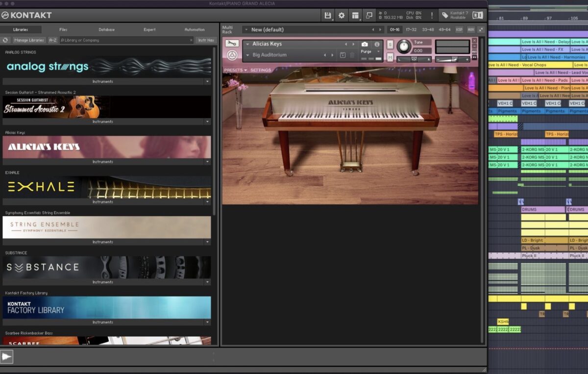The image size is (588, 374).
Task: Open Kontakt options gear icon
Action: click(x=342, y=16)
